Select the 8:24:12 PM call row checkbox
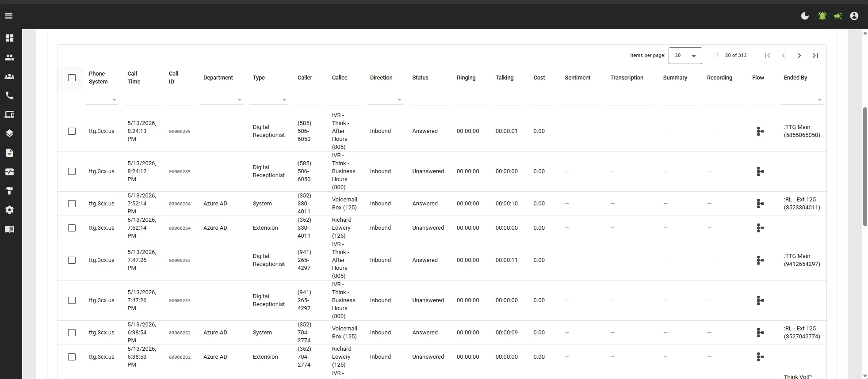The image size is (868, 379). (x=72, y=171)
